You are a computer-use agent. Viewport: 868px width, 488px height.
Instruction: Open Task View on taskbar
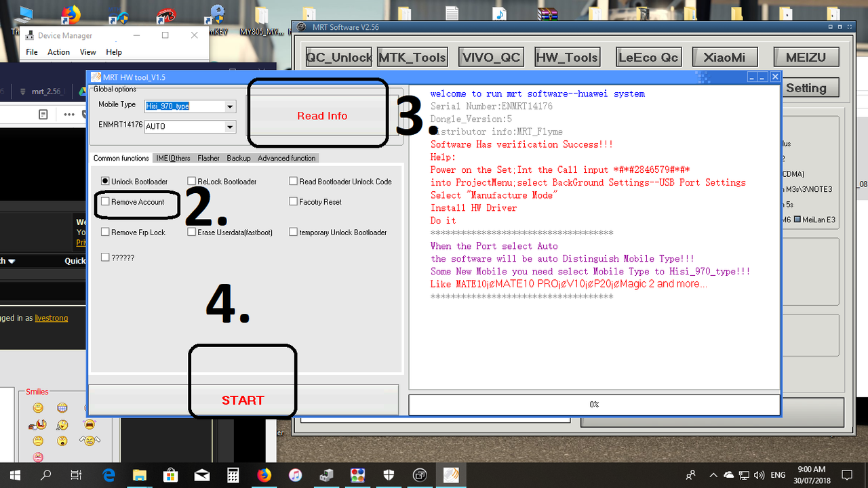click(x=77, y=474)
